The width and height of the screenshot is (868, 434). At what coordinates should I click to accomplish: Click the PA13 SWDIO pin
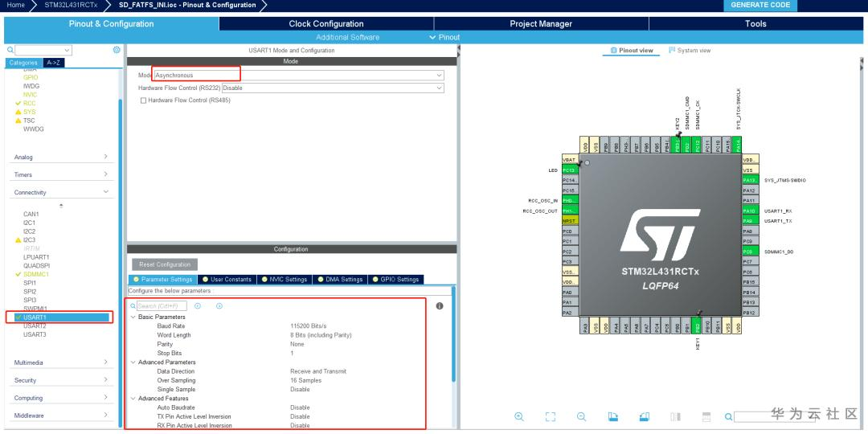(x=750, y=180)
